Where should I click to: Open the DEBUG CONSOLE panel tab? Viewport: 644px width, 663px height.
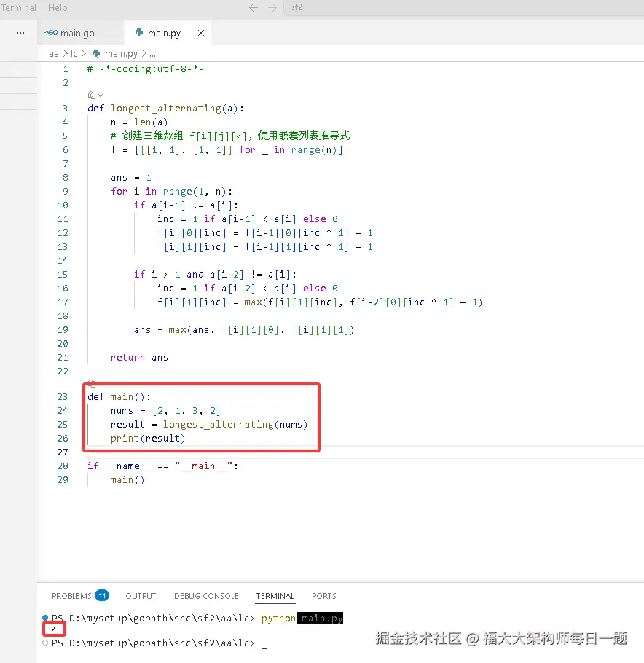click(206, 596)
